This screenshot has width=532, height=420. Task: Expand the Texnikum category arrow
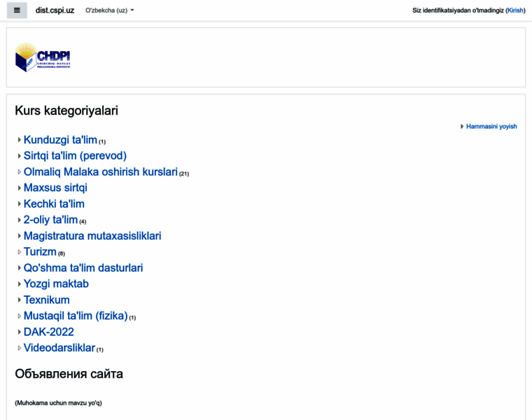point(20,300)
